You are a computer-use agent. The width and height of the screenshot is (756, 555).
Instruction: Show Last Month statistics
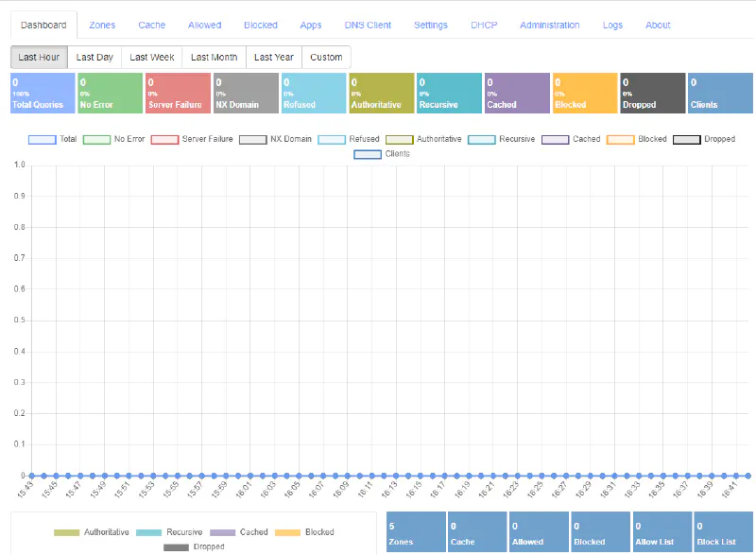(215, 57)
